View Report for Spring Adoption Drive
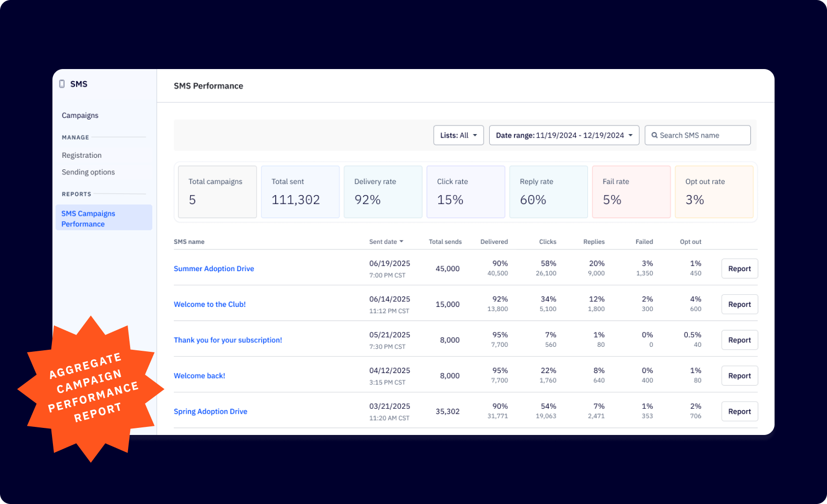The width and height of the screenshot is (827, 504). [x=739, y=412]
